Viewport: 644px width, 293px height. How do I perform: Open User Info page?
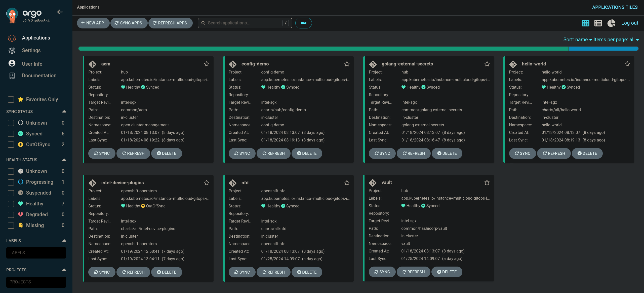coord(32,64)
